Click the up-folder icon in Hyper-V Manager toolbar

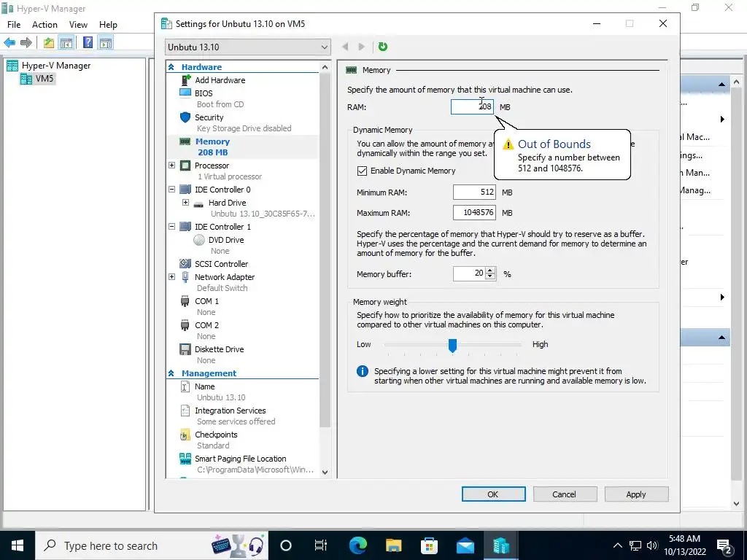pos(49,43)
